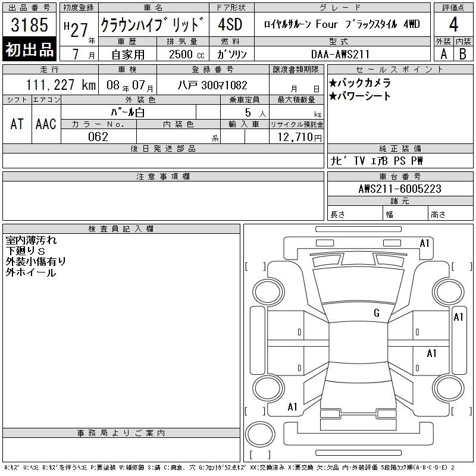Select the shift value AT
The image size is (476, 476).
point(17,124)
